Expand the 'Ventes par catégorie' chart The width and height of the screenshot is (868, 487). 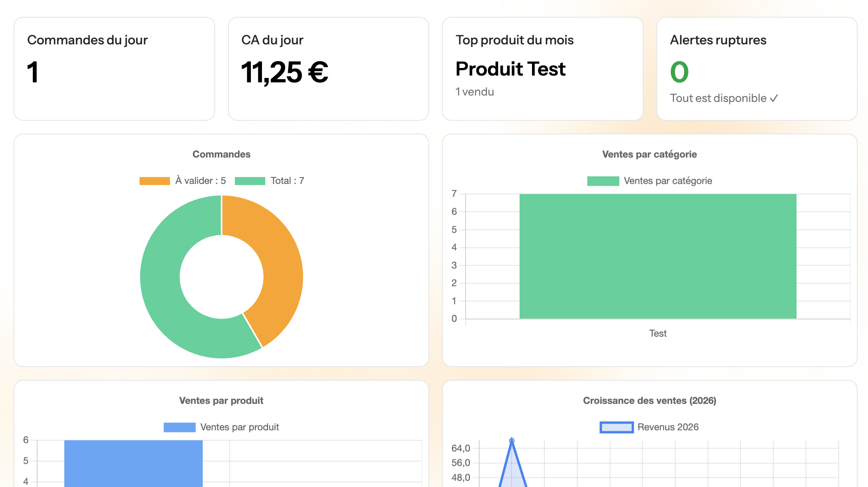[x=650, y=154]
